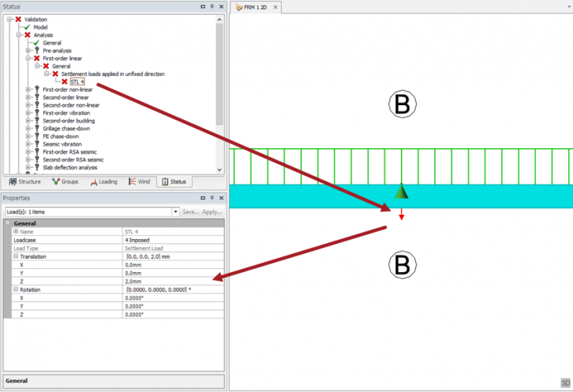Click the lower grid line B bubble
Image resolution: width=573 pixels, height=392 pixels.
403,265
